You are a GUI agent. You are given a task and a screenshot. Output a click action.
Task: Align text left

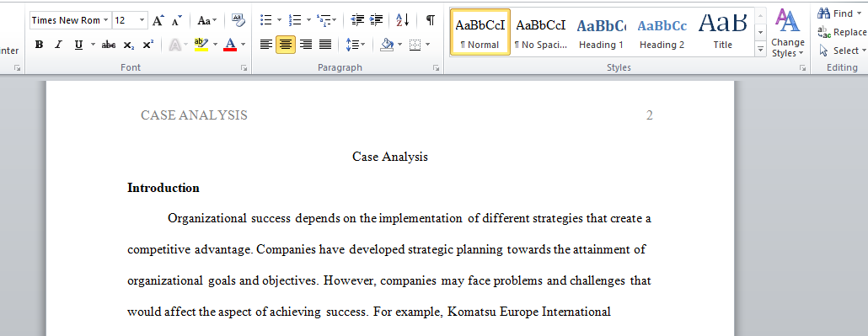coord(266,45)
